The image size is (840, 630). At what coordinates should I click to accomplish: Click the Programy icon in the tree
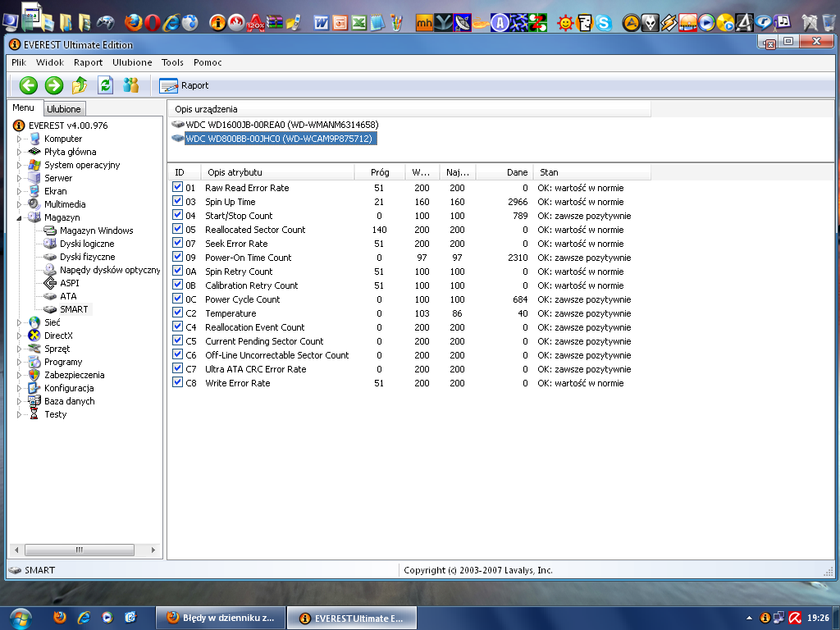tap(34, 362)
